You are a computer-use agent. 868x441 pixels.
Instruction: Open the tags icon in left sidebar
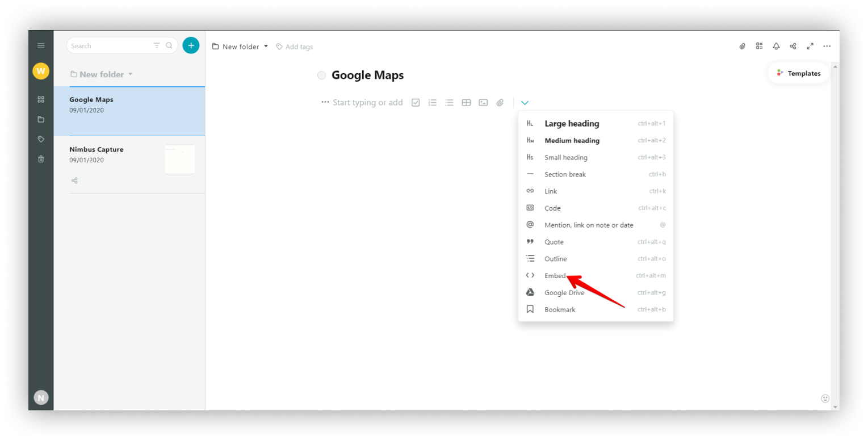point(41,139)
